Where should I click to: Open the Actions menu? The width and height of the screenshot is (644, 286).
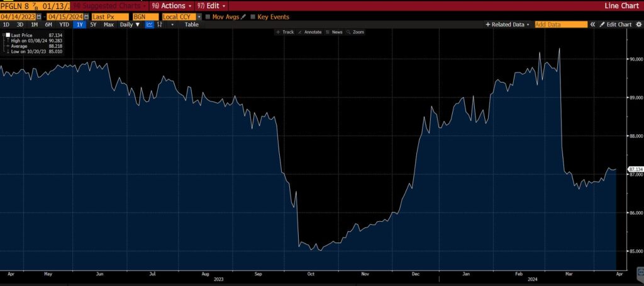(170, 5)
